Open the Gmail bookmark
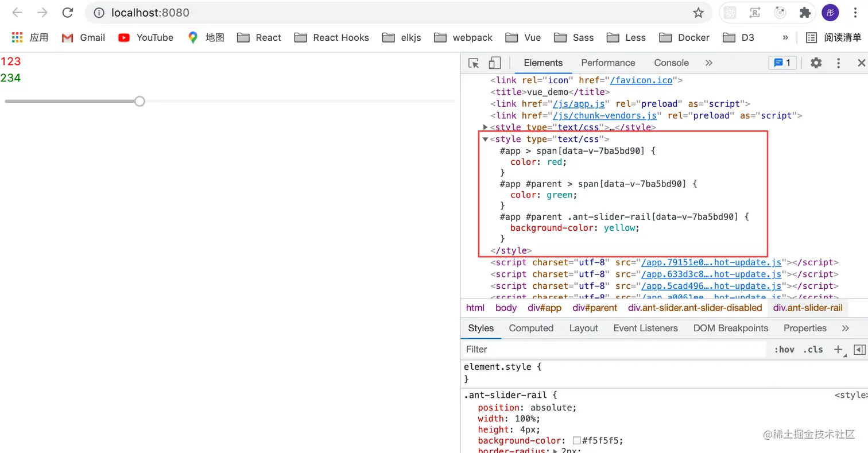 (x=83, y=37)
